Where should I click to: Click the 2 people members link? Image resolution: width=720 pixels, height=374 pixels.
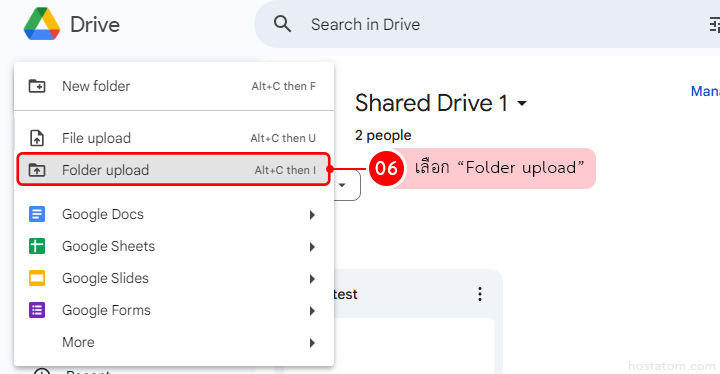(383, 135)
